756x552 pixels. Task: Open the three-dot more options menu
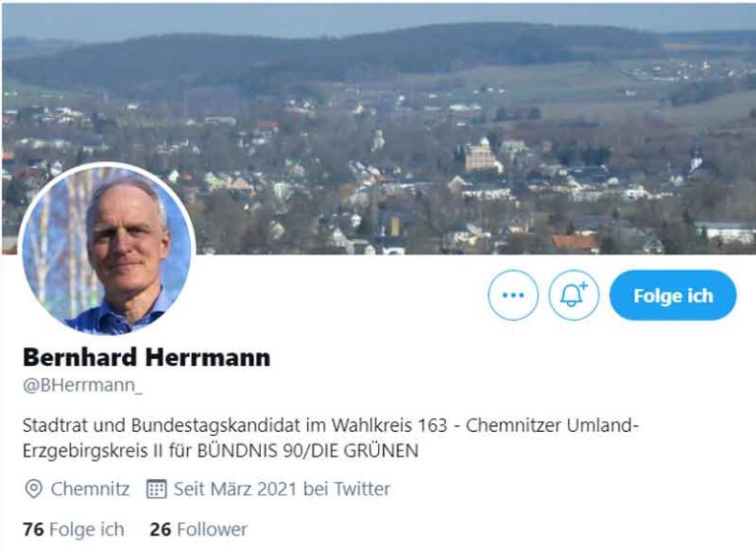tap(513, 295)
